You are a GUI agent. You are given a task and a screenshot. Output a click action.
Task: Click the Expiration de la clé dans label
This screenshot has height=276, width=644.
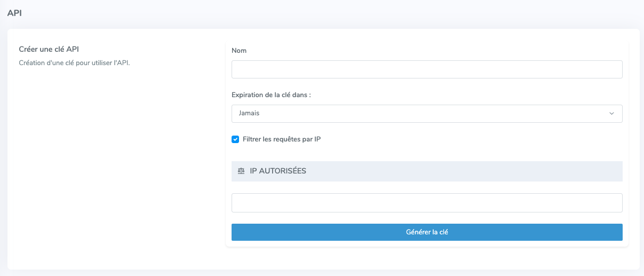pyautogui.click(x=271, y=95)
